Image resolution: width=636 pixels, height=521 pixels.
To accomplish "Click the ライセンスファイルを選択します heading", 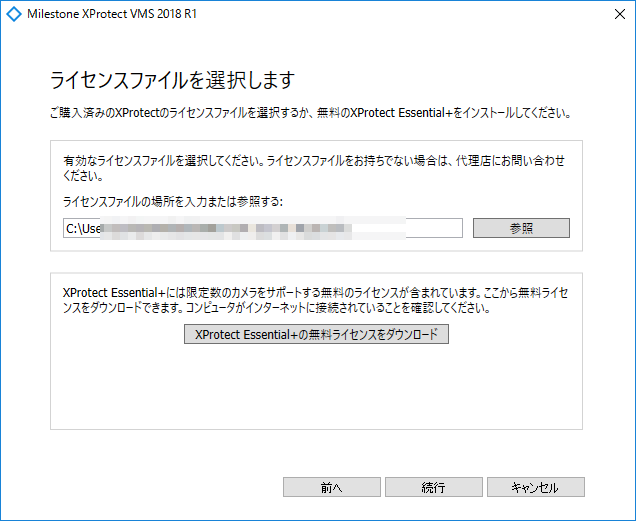I will [172, 80].
